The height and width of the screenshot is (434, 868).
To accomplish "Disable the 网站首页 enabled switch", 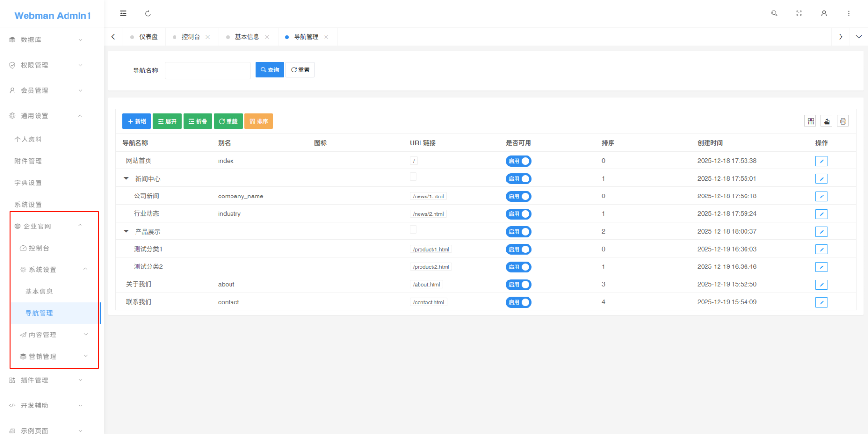I will pos(518,161).
